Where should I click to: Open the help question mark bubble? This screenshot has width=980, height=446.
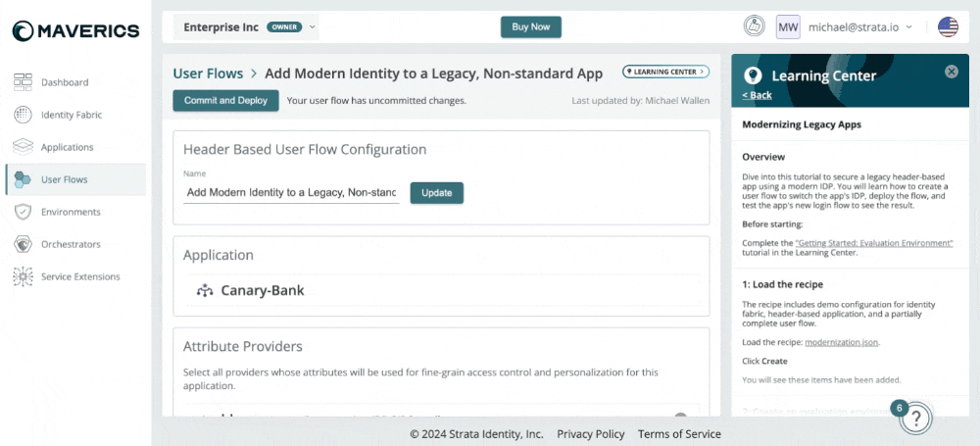pyautogui.click(x=915, y=418)
